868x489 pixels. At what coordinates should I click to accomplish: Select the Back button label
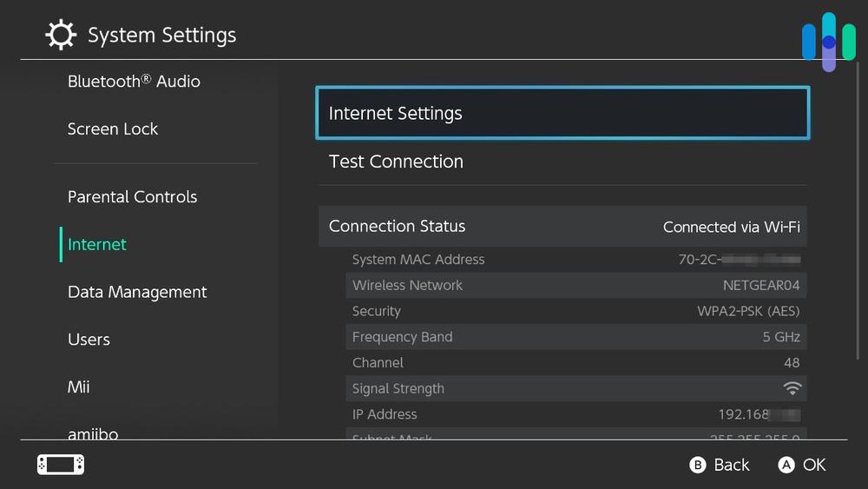pos(731,465)
